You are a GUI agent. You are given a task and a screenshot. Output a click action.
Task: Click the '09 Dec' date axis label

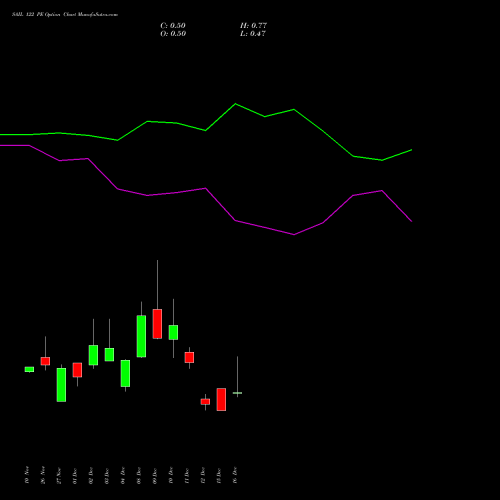pyautogui.click(x=155, y=476)
